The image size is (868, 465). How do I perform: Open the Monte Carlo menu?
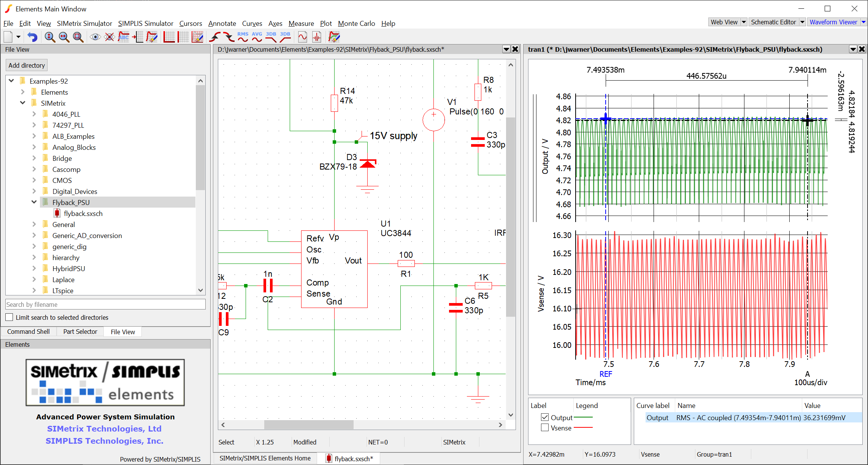tap(356, 24)
